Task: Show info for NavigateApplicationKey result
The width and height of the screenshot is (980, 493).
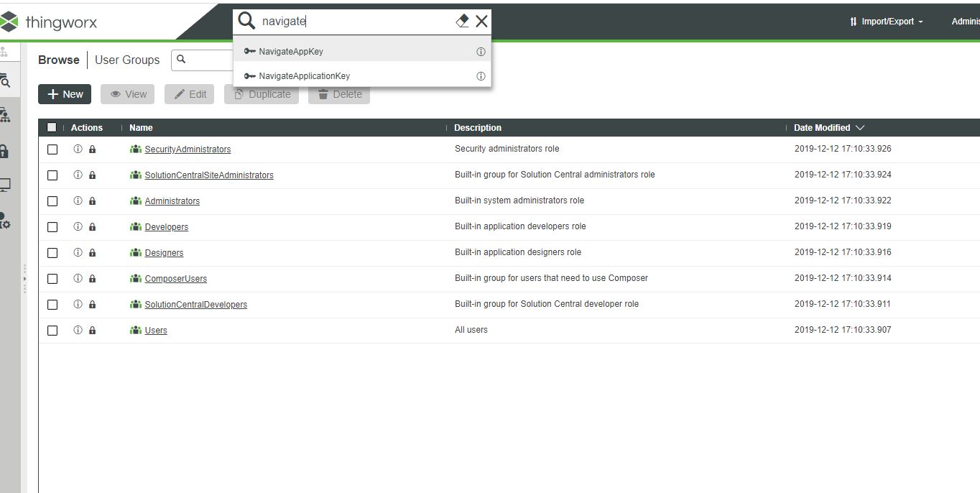Action: (481, 76)
